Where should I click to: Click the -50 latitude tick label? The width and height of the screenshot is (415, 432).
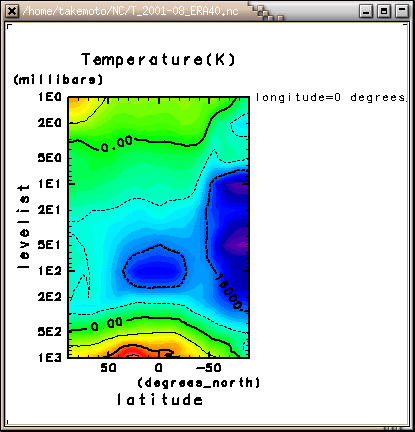click(209, 368)
